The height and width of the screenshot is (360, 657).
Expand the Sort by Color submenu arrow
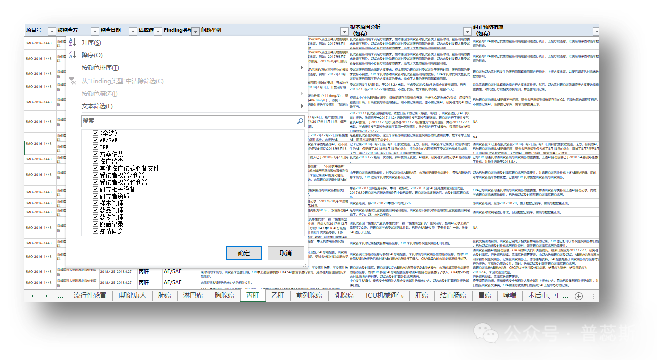(301, 67)
